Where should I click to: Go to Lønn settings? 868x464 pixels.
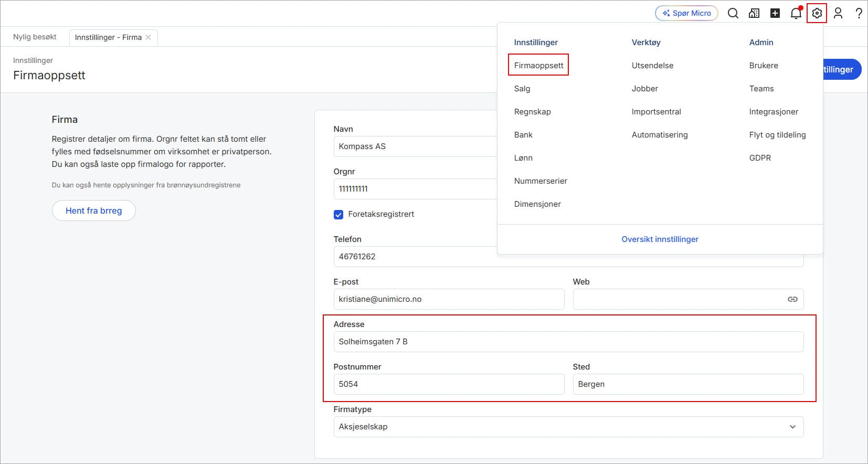523,158
